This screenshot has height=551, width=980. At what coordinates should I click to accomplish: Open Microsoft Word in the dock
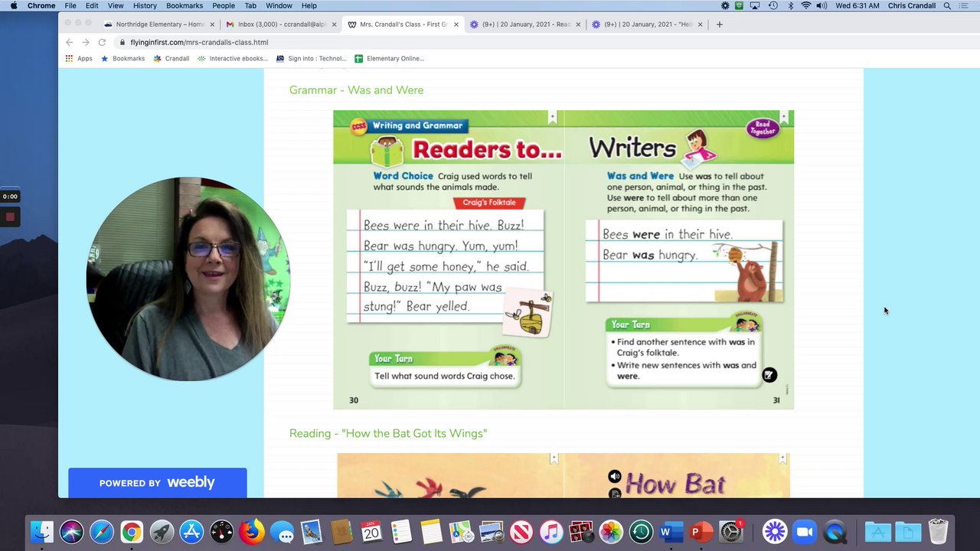(x=671, y=531)
